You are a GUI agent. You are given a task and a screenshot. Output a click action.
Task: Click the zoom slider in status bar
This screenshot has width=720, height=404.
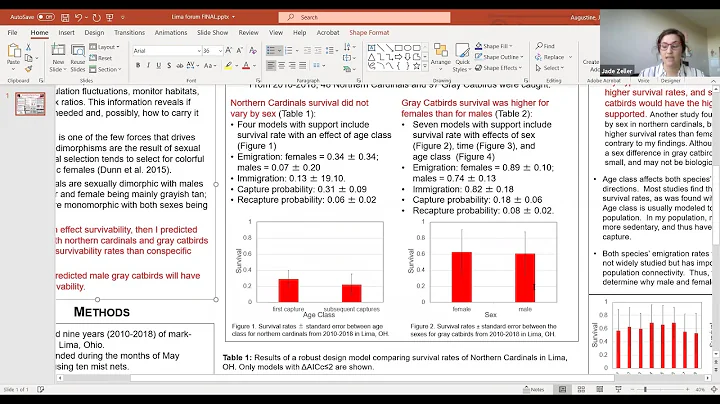(659, 389)
